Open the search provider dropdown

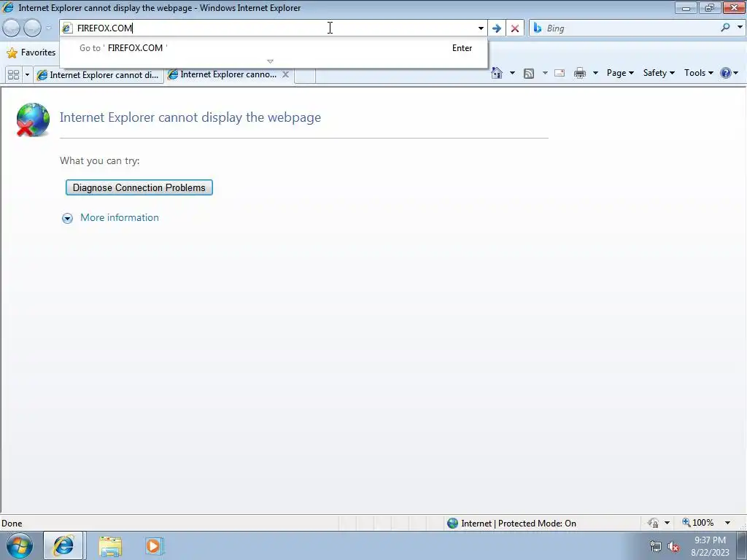click(740, 28)
